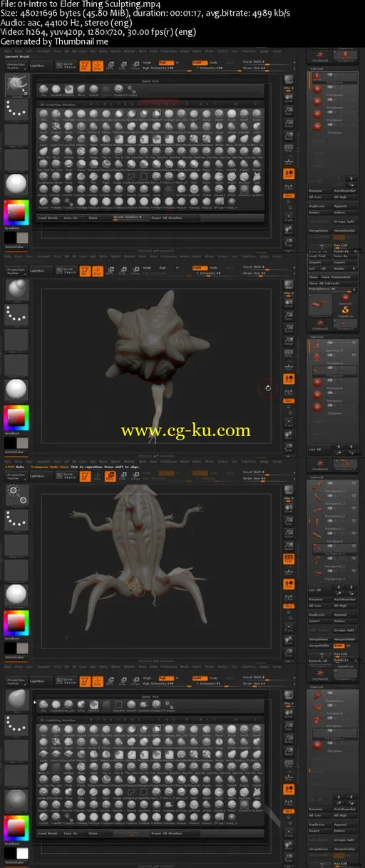365x868 pixels.
Task: Click the active Move transpose icon above the Elder Thing body
Action: (x=110, y=475)
